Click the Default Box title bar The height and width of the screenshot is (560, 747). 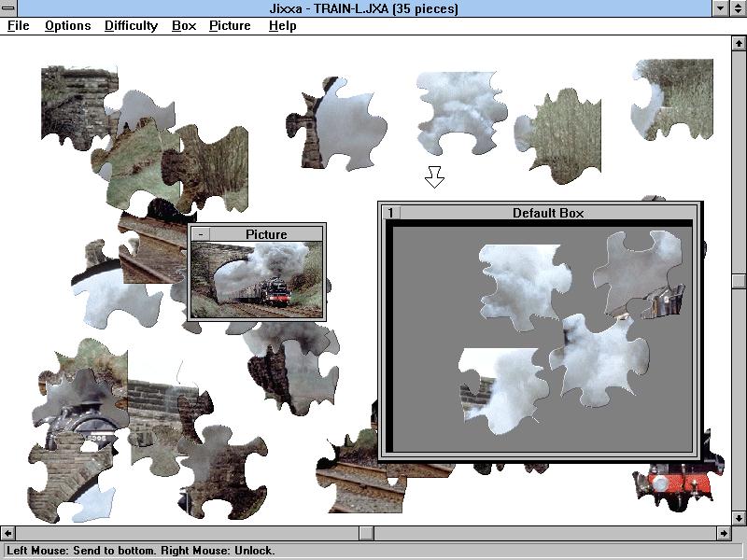click(548, 213)
